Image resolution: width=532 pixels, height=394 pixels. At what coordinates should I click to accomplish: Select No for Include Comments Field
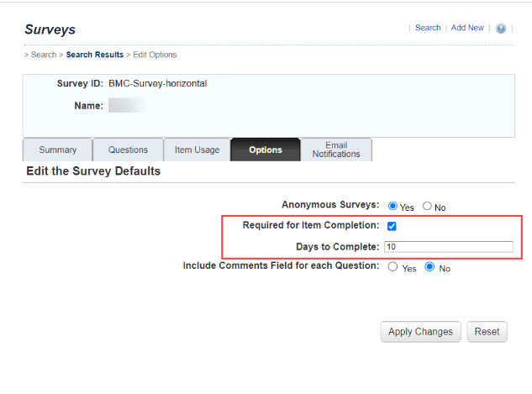429,267
